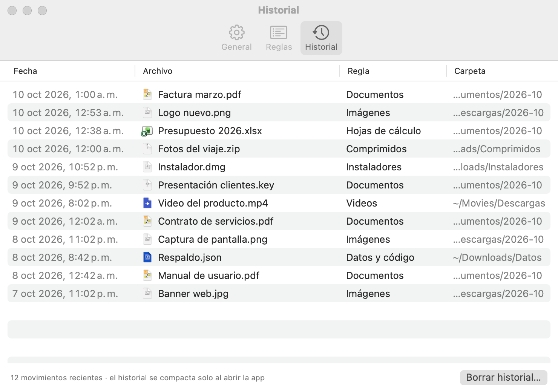Click the Carpeta column header
This screenshot has width=558, height=392.
click(x=470, y=71)
